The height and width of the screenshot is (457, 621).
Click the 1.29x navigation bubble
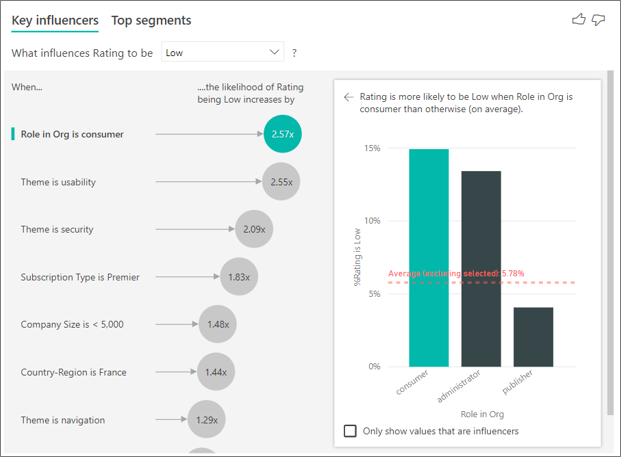205,420
